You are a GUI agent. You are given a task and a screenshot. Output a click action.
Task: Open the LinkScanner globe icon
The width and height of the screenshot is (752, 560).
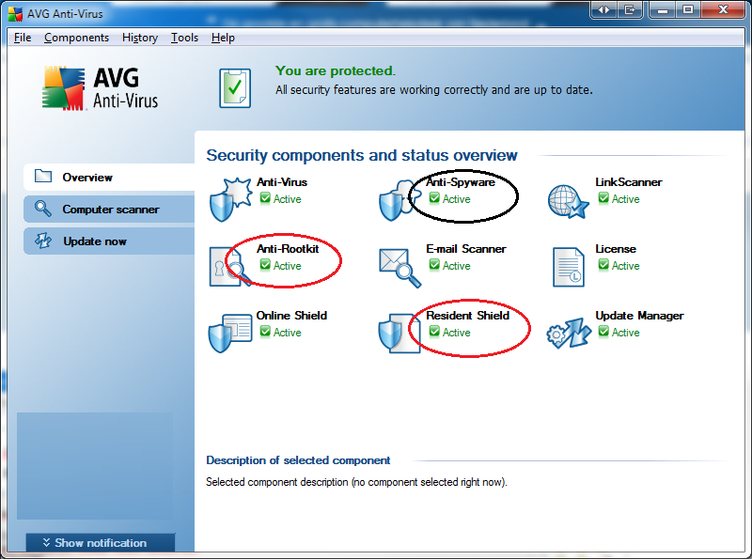569,201
